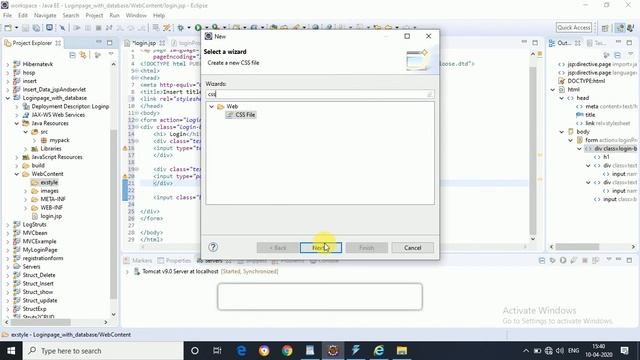Toggle Link with Editor in Project Explorer
Image resolution: width=640 pixels, height=360 pixels.
pyautogui.click(x=84, y=55)
